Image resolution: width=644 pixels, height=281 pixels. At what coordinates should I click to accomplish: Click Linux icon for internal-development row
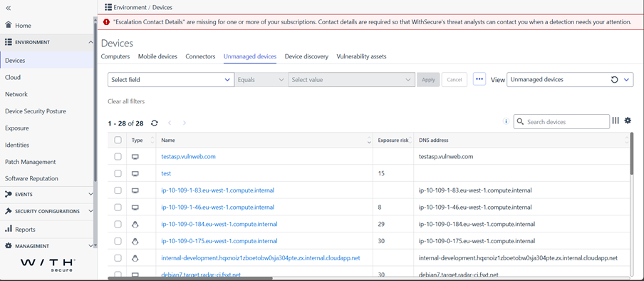pyautogui.click(x=135, y=258)
